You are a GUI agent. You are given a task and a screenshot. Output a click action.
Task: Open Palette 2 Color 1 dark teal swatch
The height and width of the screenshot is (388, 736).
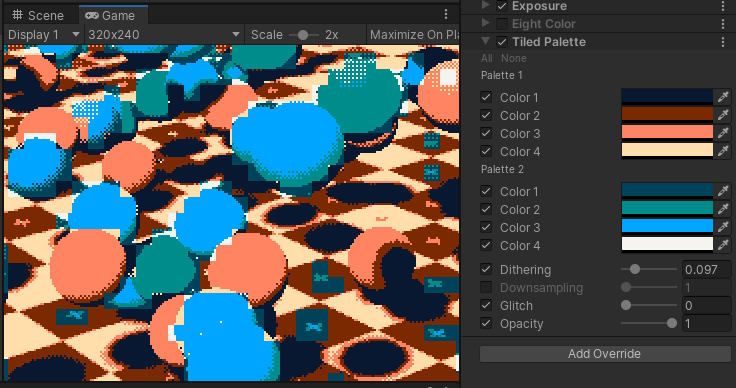tap(667, 191)
